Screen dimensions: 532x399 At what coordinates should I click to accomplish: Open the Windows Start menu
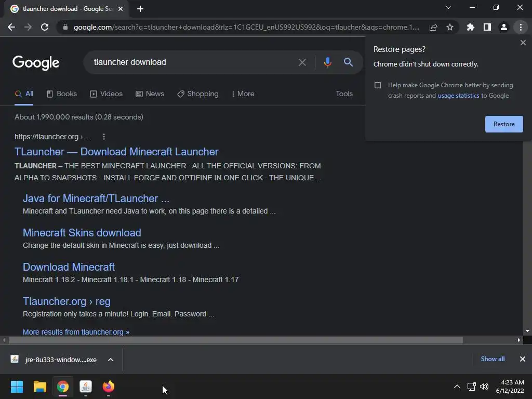coord(17,387)
